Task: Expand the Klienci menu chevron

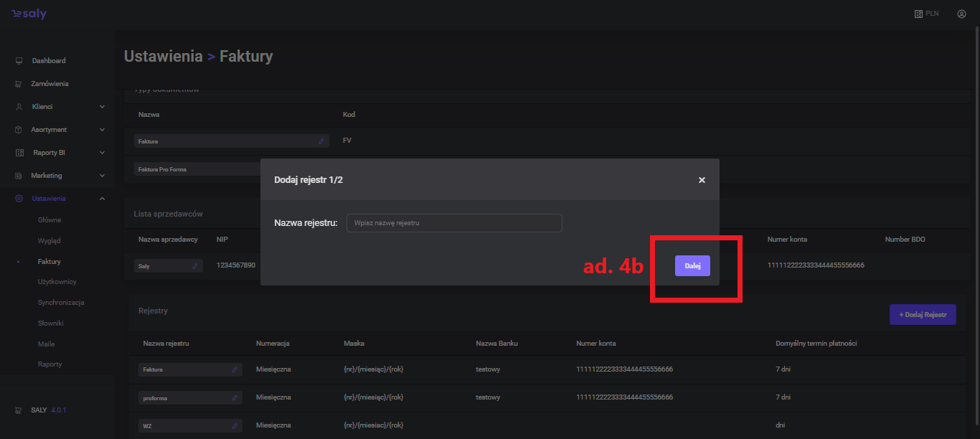Action: click(102, 107)
